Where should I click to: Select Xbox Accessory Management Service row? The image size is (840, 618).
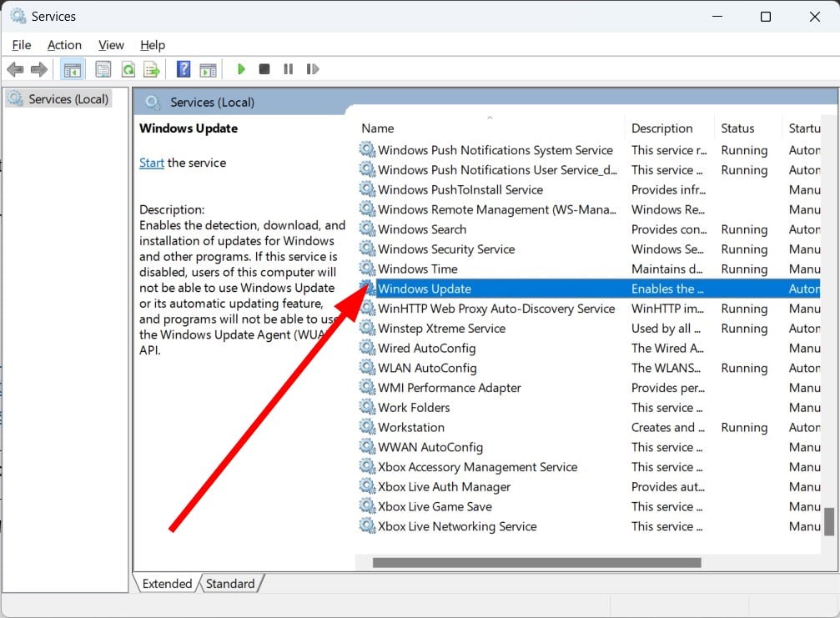tap(588, 467)
